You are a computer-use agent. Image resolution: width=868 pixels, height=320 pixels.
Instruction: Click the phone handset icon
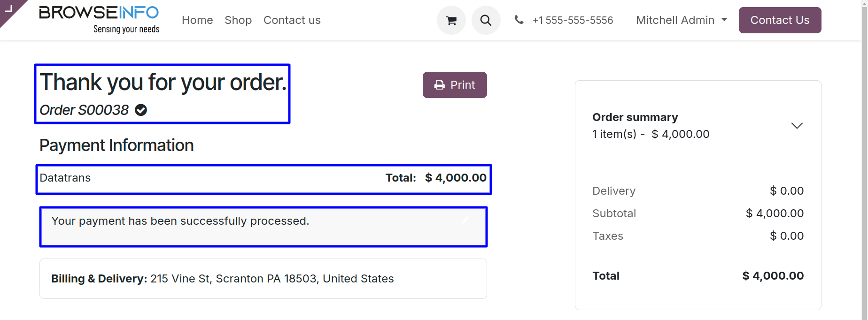tap(519, 20)
